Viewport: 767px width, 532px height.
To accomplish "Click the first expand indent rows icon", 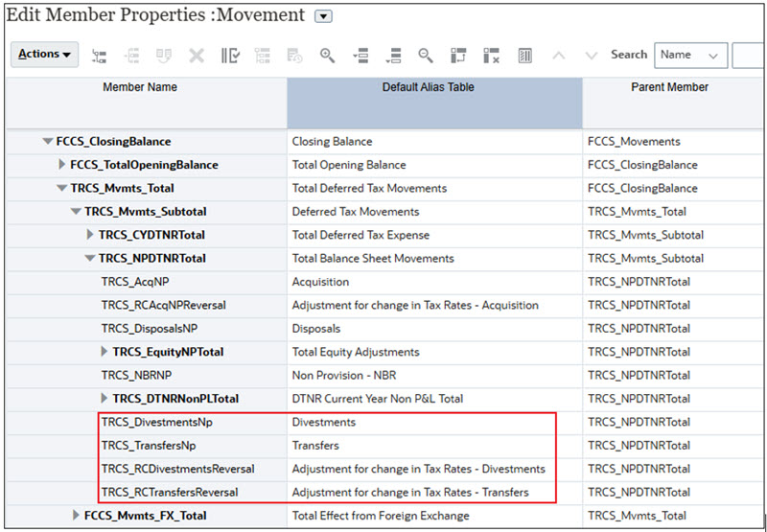I will (x=360, y=56).
